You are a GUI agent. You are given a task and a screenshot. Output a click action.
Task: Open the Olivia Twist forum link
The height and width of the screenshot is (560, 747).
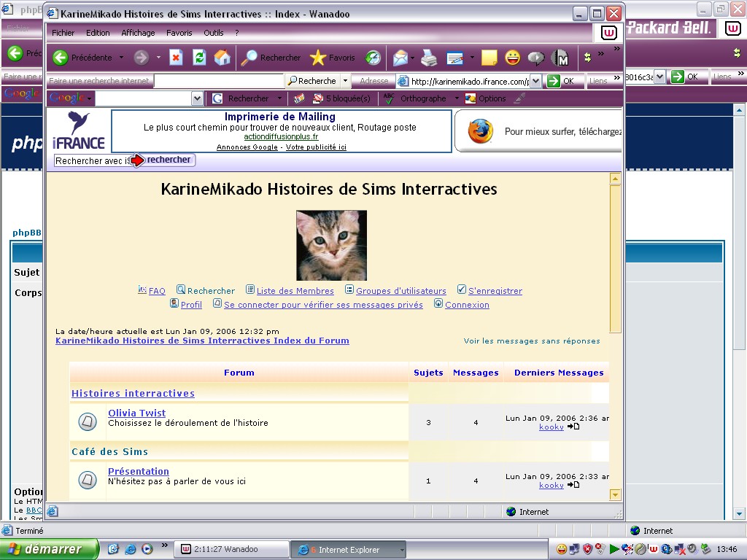(x=136, y=413)
